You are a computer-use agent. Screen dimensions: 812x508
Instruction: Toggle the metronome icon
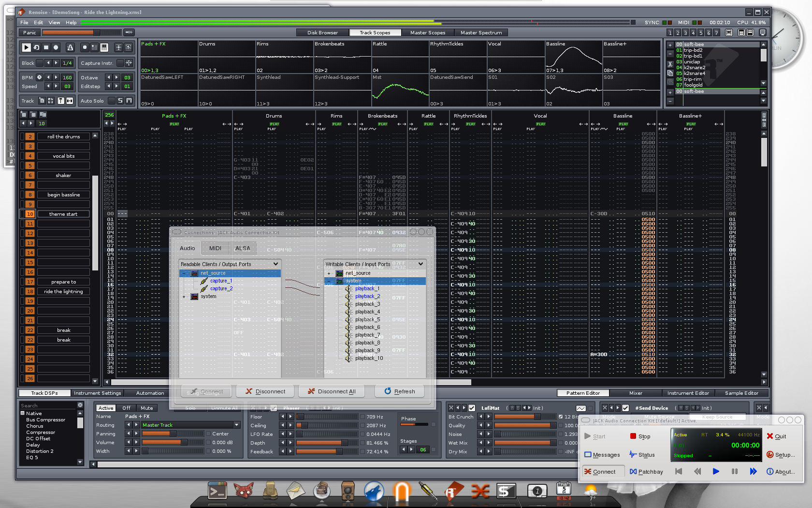70,47
